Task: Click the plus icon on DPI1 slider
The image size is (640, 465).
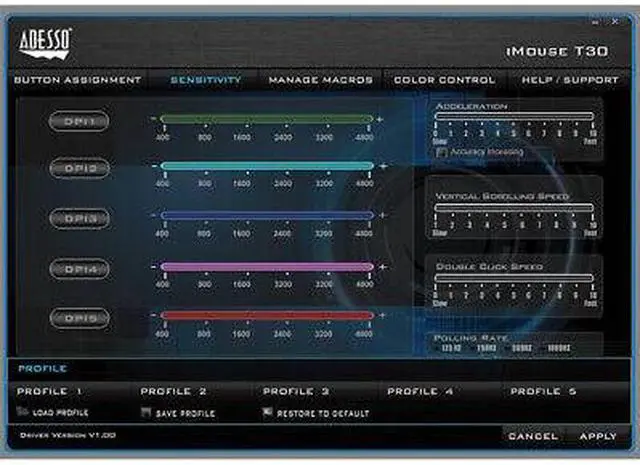Action: coord(380,118)
